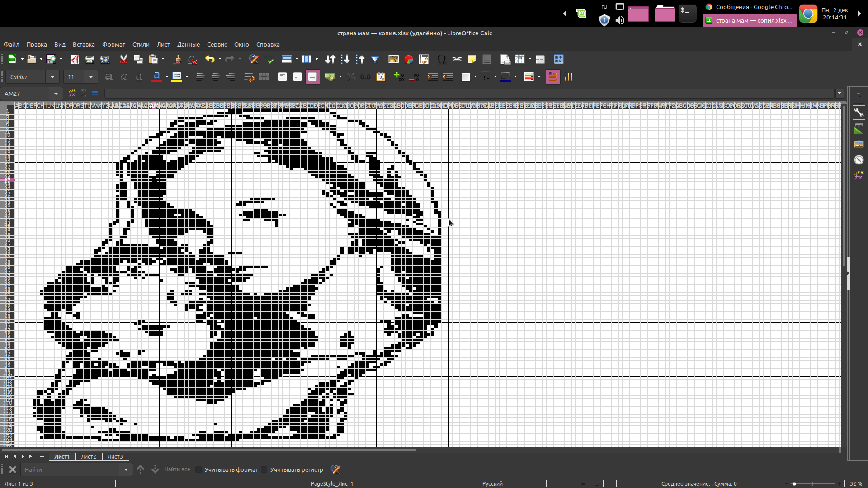Click the AutoFilter funnel icon
This screenshot has height=488, width=868.
(375, 59)
